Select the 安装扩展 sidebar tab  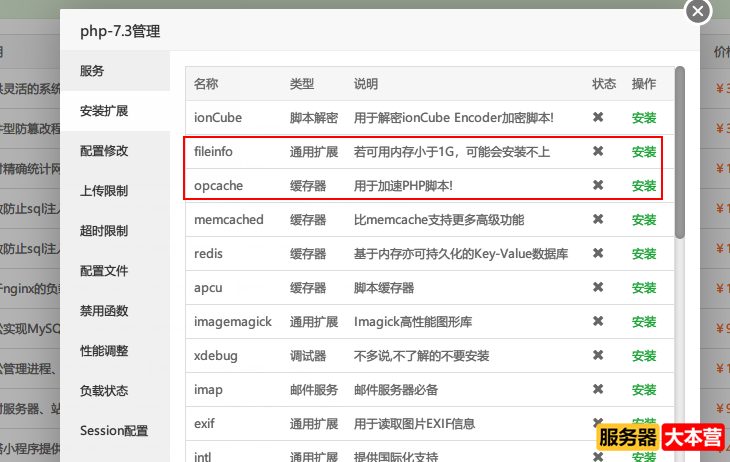(x=104, y=111)
